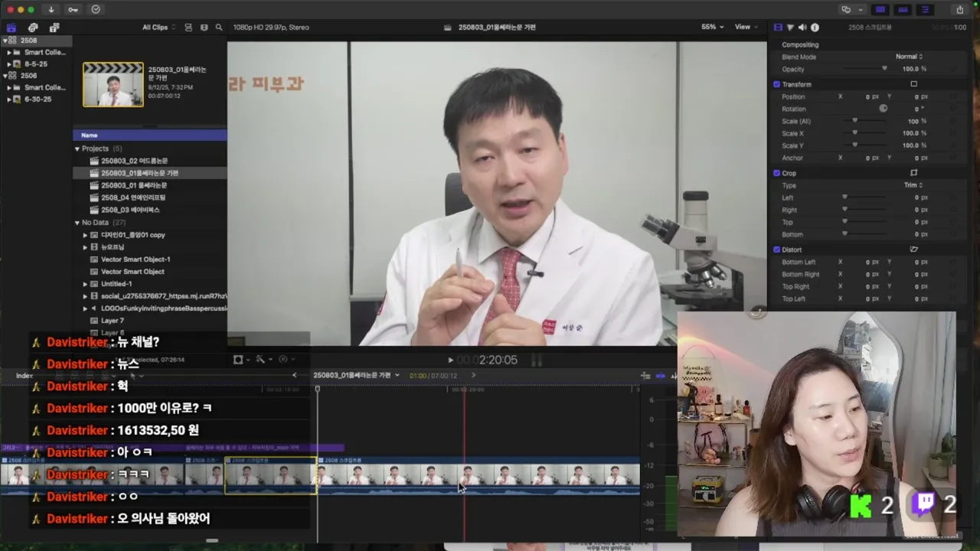Viewport: 980px width, 551px height.
Task: Open the Crop Type Trim dropdown
Action: [x=913, y=185]
